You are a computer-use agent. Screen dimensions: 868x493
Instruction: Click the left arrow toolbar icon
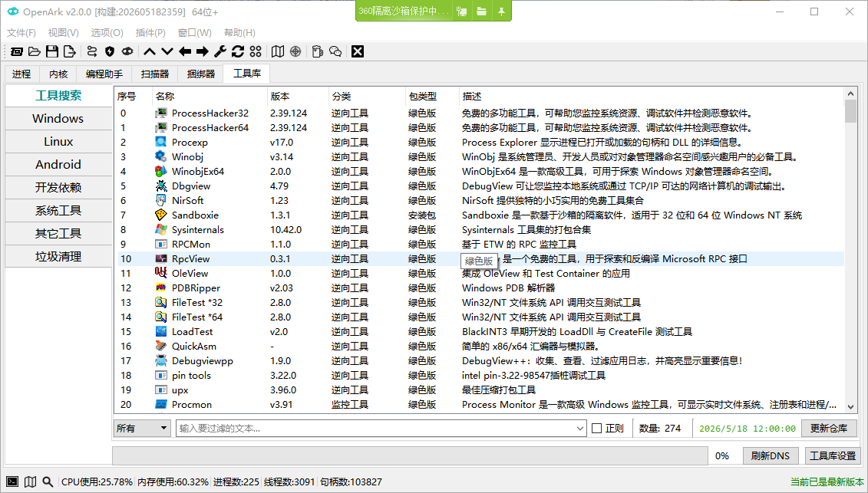[x=185, y=51]
